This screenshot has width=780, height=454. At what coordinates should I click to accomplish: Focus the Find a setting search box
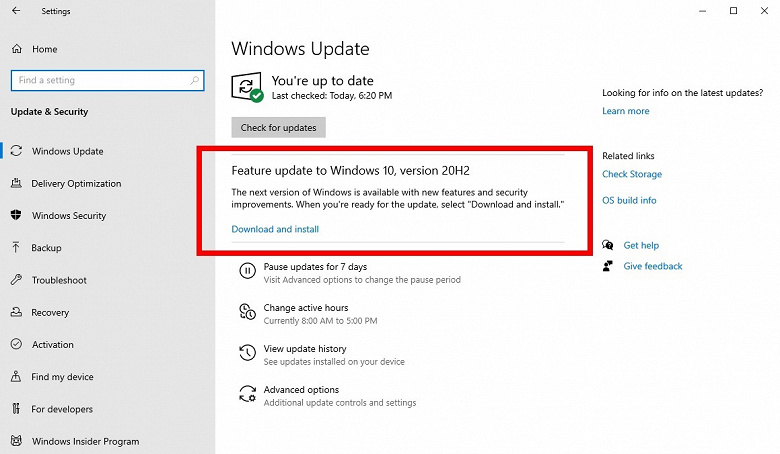tap(100, 80)
